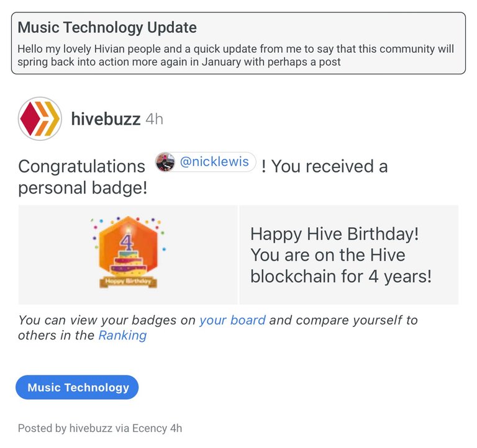This screenshot has height=448, width=477.
Task: Click the post preview text about Hivian people
Action: (236, 55)
